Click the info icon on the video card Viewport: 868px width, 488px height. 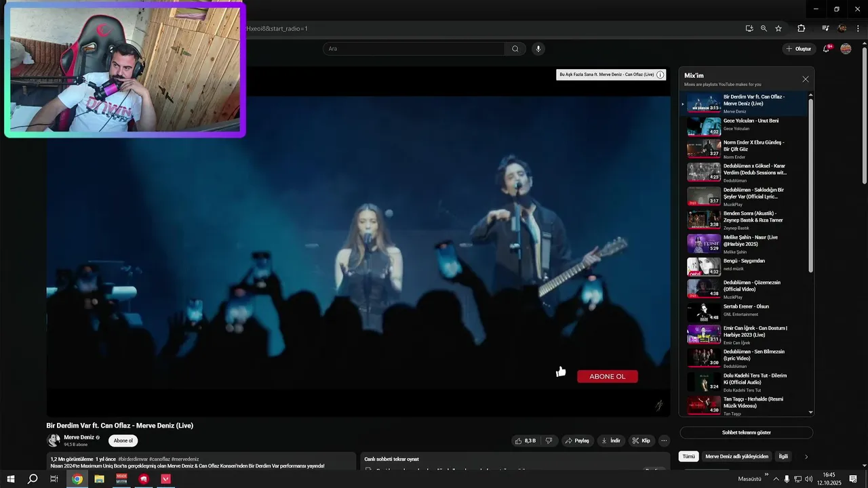(x=660, y=75)
